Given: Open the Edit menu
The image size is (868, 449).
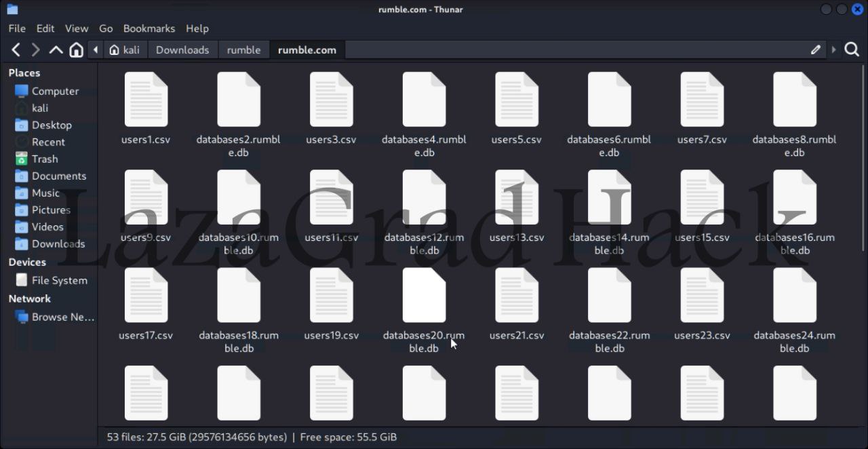Looking at the screenshot, I should (x=45, y=28).
